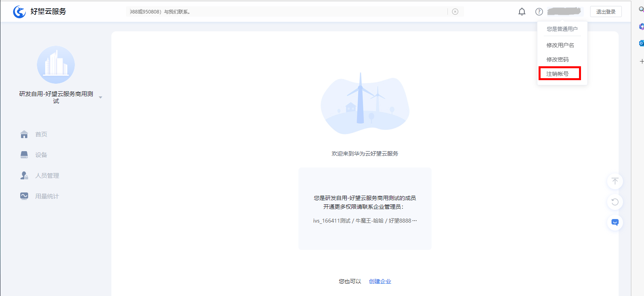
Task: Select 修改用户名 in user dropdown
Action: [560, 45]
